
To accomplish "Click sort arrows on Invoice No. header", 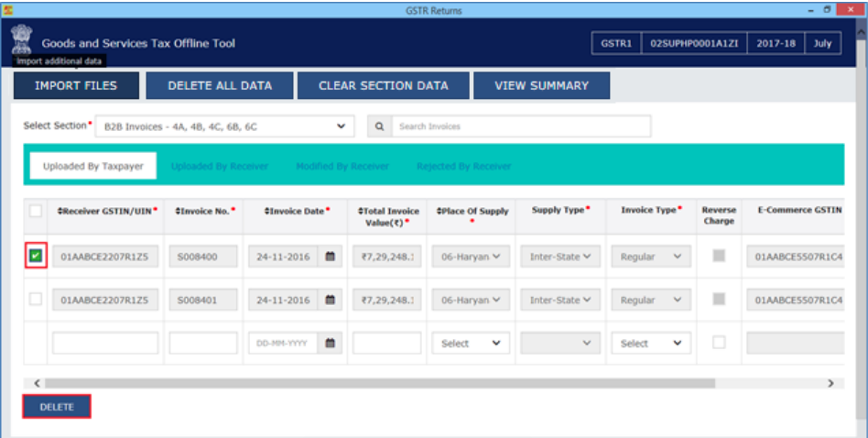I will [x=179, y=211].
